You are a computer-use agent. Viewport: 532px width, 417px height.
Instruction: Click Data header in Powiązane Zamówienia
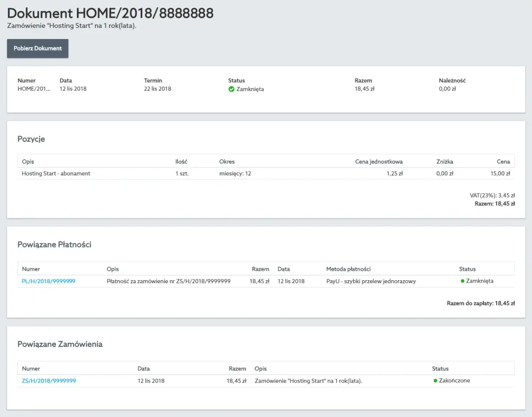point(144,369)
